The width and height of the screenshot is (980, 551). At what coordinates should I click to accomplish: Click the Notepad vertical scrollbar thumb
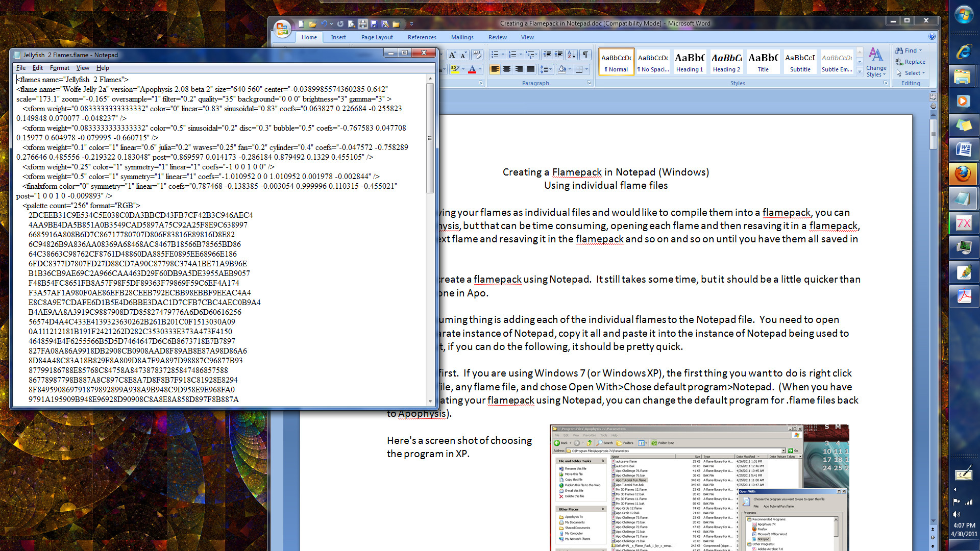[430, 138]
